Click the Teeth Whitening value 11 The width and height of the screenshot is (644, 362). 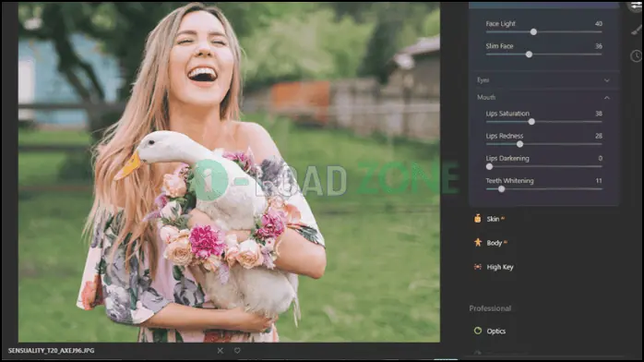pyautogui.click(x=599, y=180)
